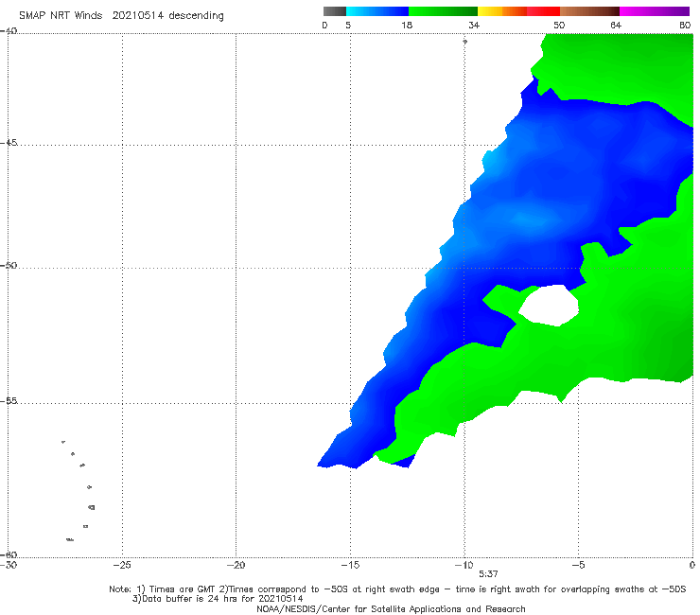700x615 pixels.
Task: Click the latitude axis label '-55'
Action: pos(9,401)
